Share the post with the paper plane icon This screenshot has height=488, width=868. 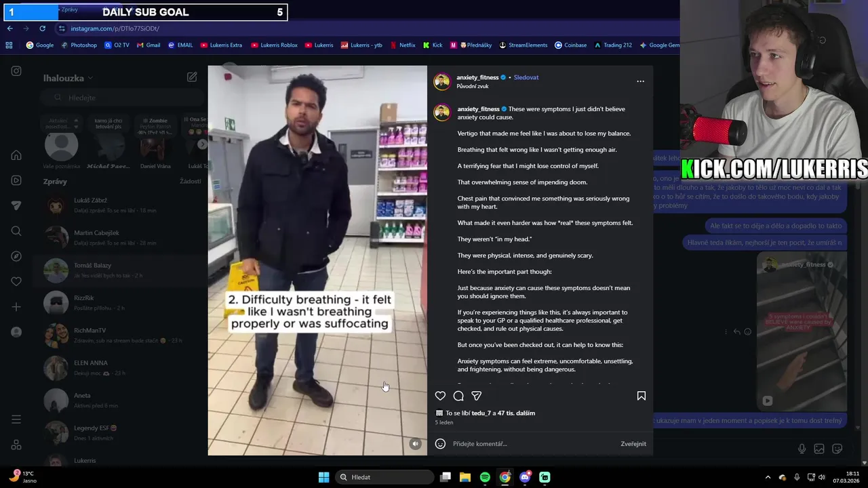point(477,396)
